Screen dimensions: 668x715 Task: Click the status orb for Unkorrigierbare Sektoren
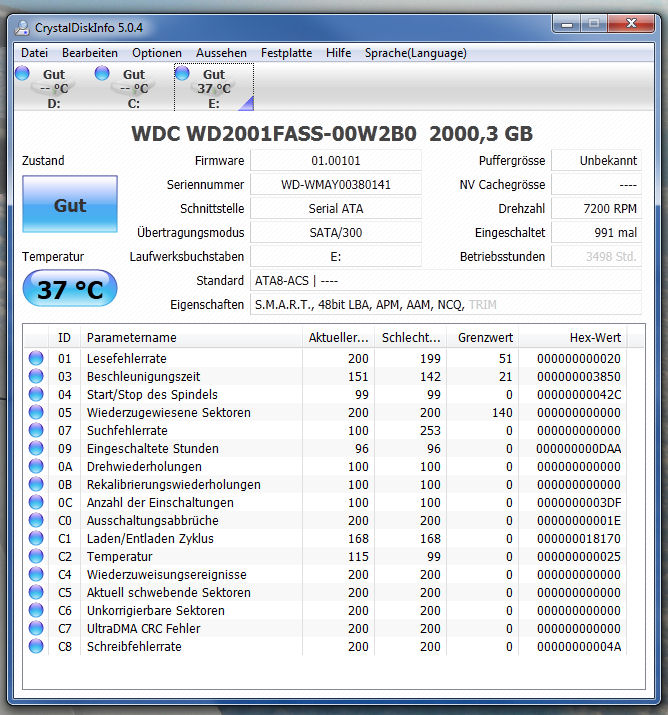coord(36,610)
